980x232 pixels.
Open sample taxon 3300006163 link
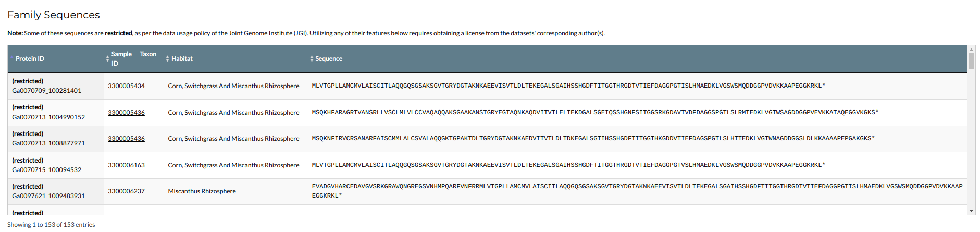point(126,165)
